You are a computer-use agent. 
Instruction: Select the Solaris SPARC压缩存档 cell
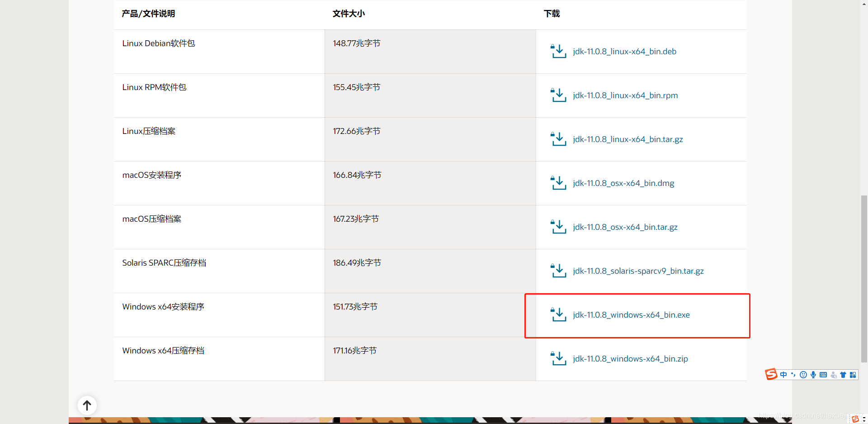[x=219, y=271]
